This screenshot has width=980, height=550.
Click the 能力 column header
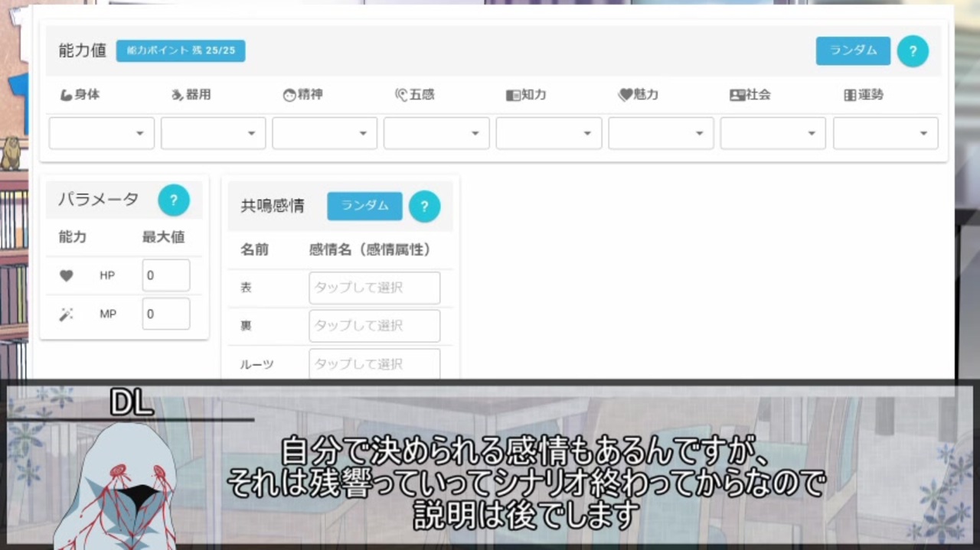point(73,237)
